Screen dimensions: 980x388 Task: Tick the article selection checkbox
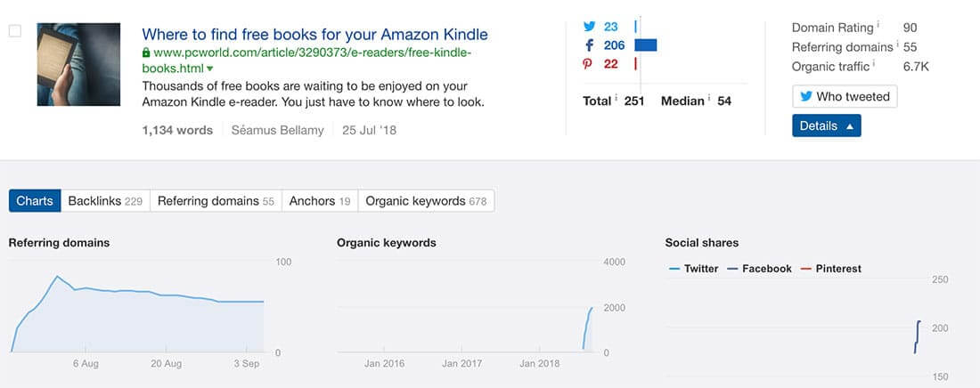(x=15, y=31)
